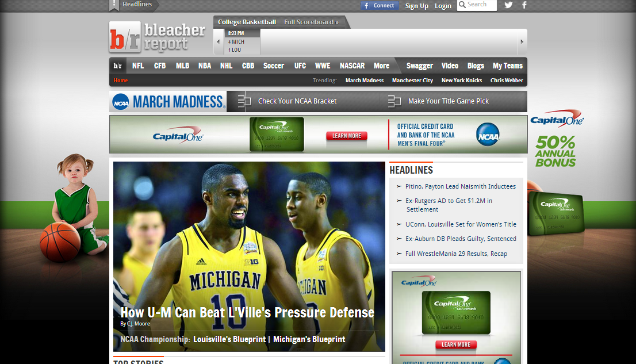Click the Headlines flag icon
The height and width of the screenshot is (364, 636).
114,5
